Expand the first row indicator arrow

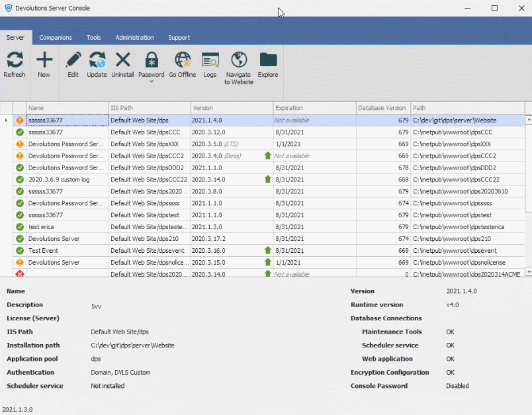point(6,120)
